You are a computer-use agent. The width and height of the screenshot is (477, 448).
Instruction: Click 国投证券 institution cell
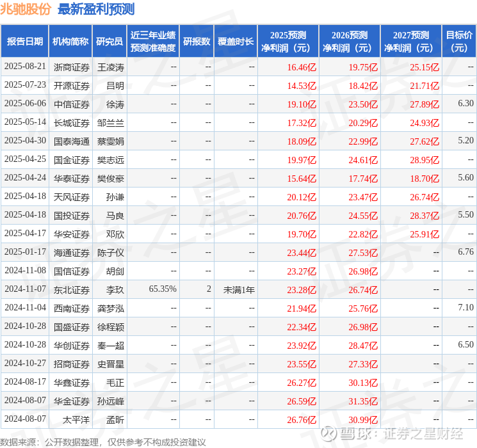tap(72, 216)
